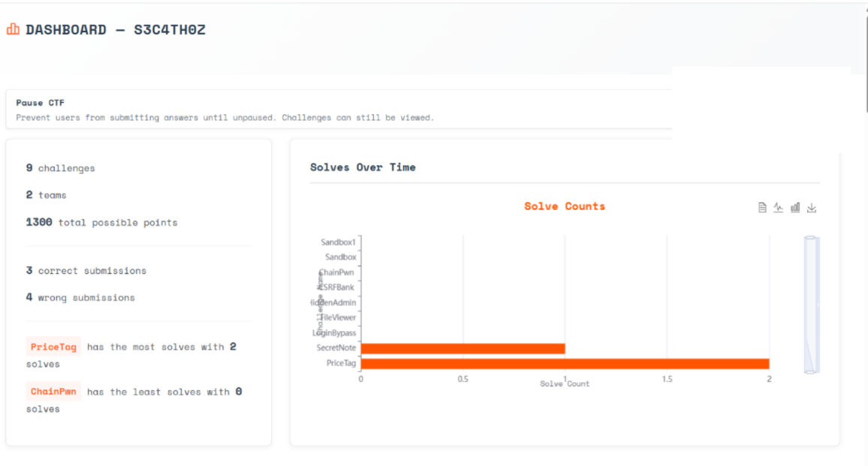Click the HiddenAdmin axis label
The height and width of the screenshot is (466, 868).
[333, 302]
